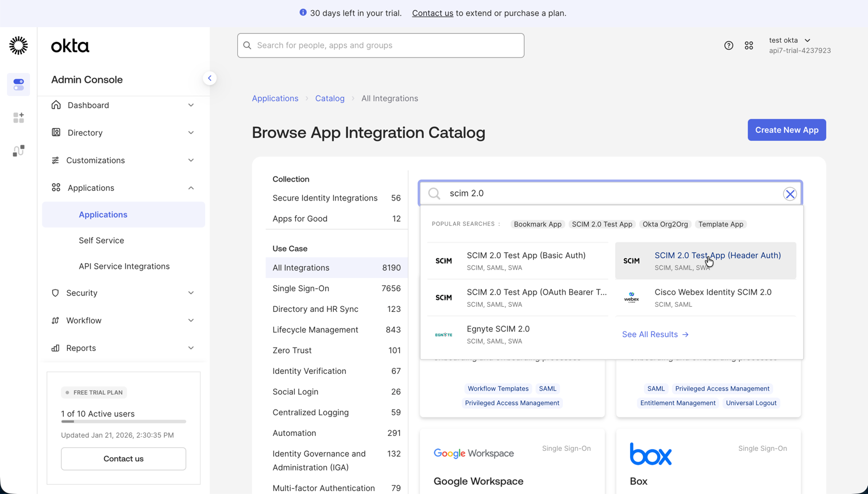Screen dimensions: 868x494
Task: Click the active users progress bar
Action: click(123, 422)
